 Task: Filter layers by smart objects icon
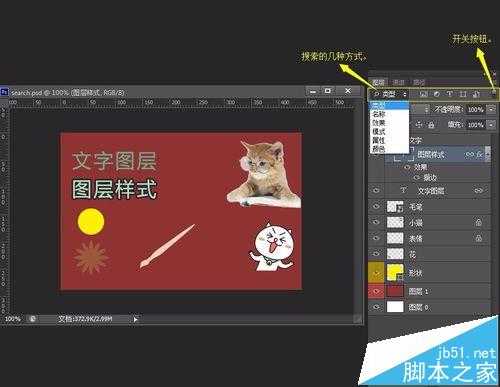pyautogui.click(x=476, y=94)
